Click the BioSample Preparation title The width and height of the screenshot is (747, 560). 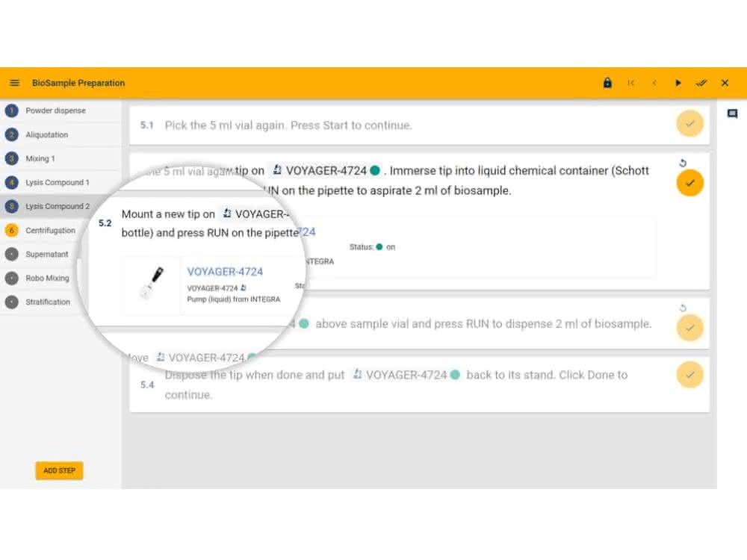click(78, 83)
